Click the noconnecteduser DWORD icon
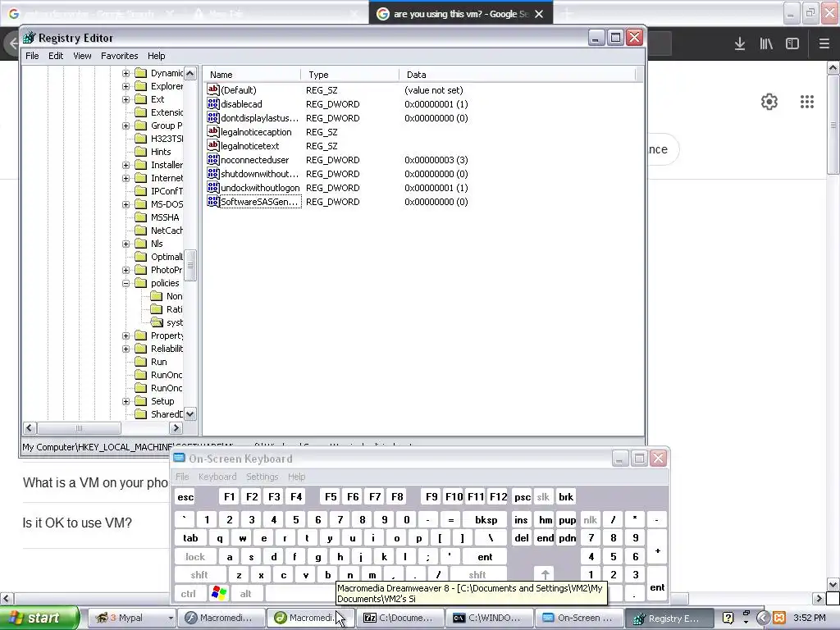This screenshot has width=840, height=630. tap(213, 160)
